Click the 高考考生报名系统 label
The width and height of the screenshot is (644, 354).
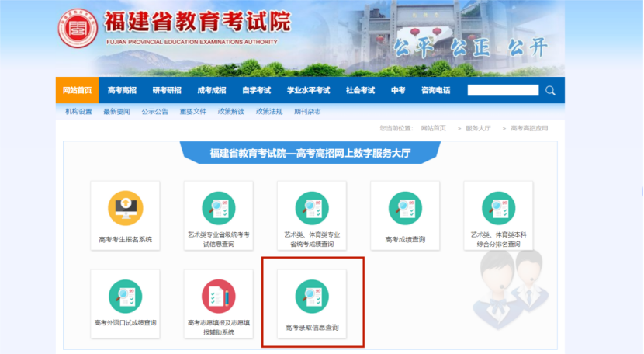[125, 239]
